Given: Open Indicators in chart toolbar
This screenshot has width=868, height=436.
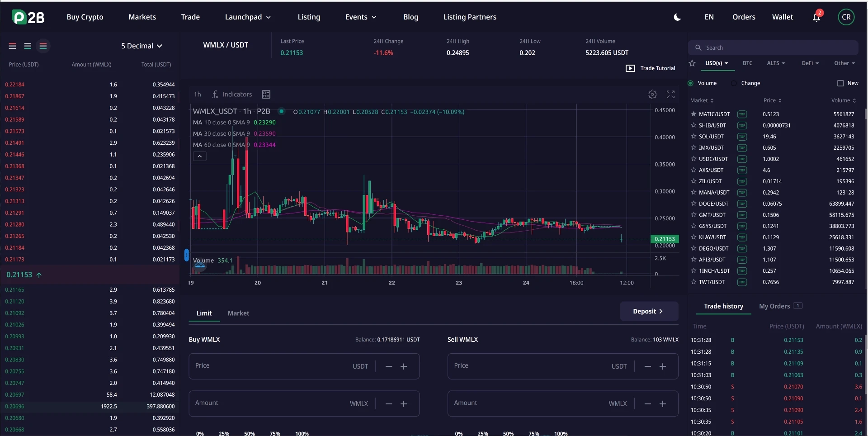Looking at the screenshot, I should click(232, 95).
